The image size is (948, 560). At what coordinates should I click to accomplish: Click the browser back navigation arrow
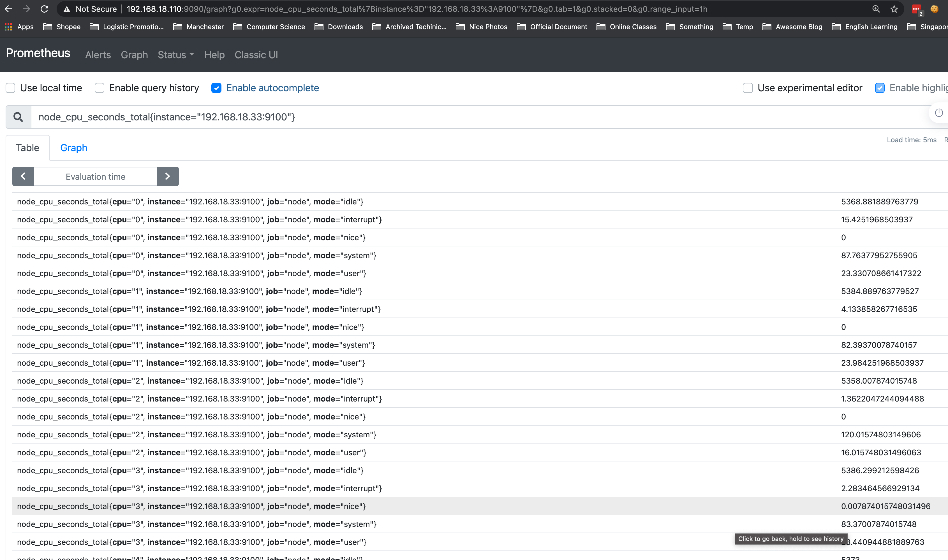point(8,9)
